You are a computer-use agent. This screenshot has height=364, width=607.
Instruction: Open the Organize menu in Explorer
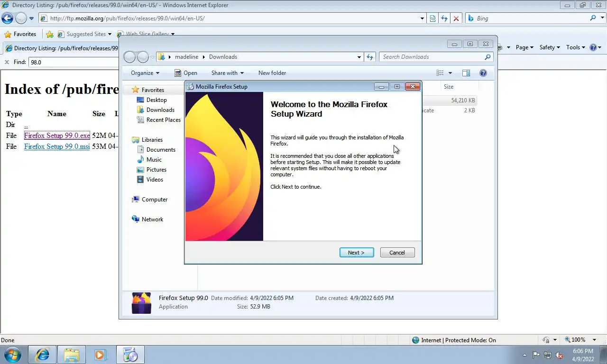coord(145,73)
